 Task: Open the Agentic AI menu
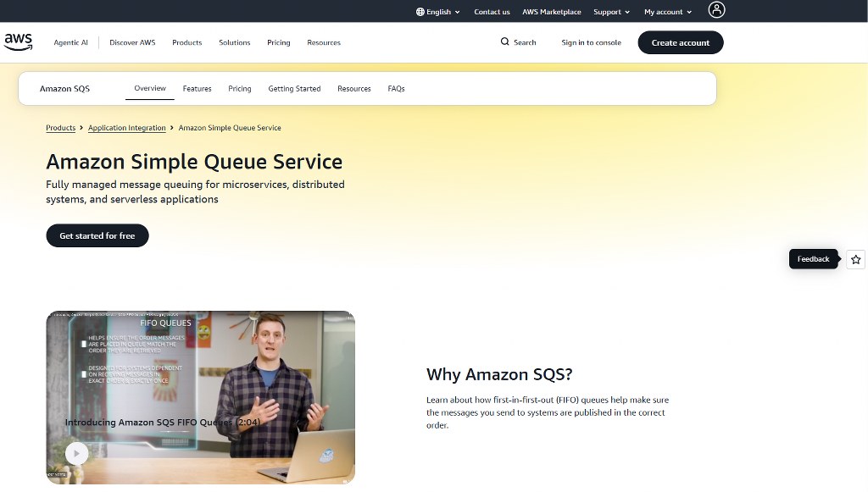point(71,42)
